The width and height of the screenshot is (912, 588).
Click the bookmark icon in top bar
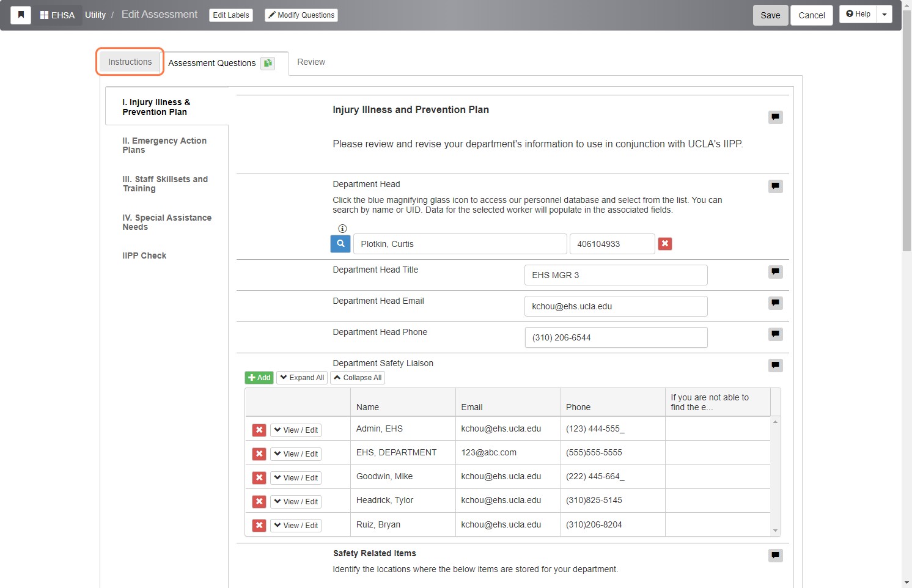click(x=21, y=15)
